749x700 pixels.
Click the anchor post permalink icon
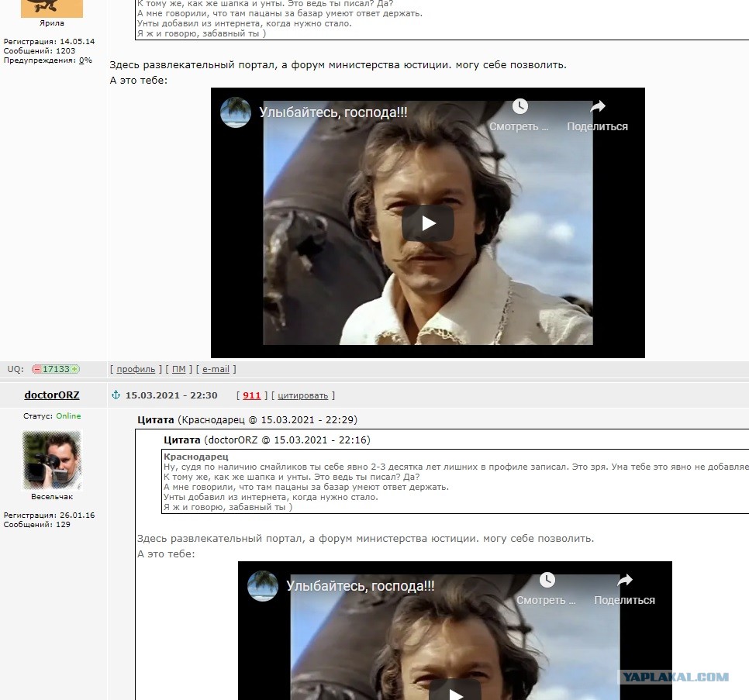pyautogui.click(x=116, y=395)
